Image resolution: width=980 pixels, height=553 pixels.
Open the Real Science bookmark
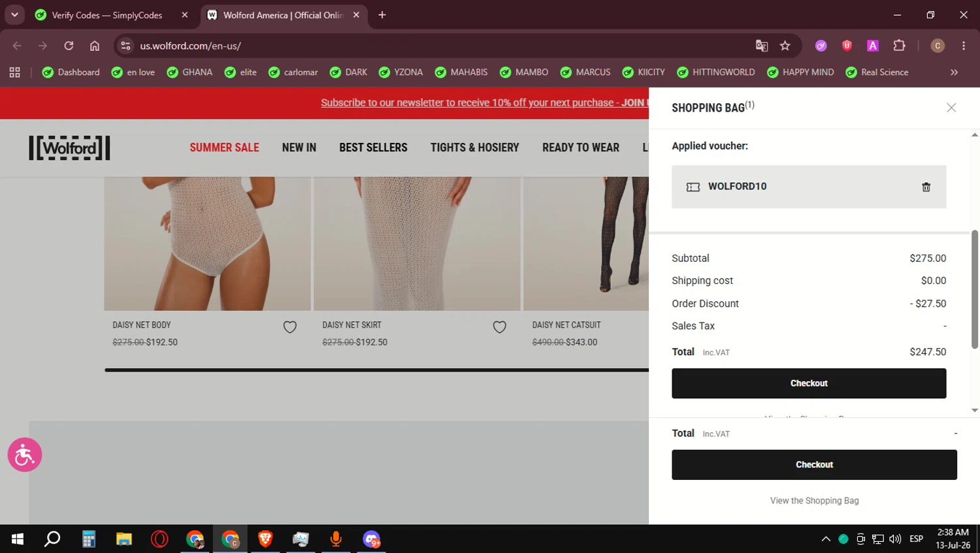[x=877, y=72]
